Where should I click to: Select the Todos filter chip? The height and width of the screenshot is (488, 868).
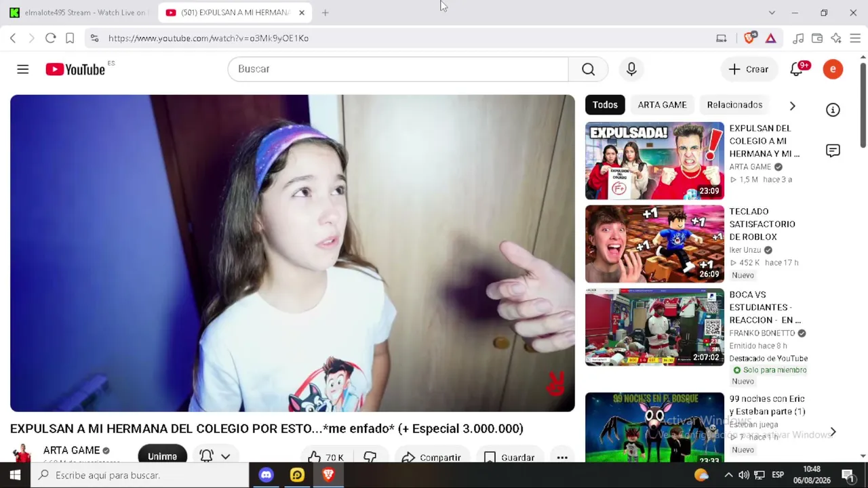click(x=605, y=105)
